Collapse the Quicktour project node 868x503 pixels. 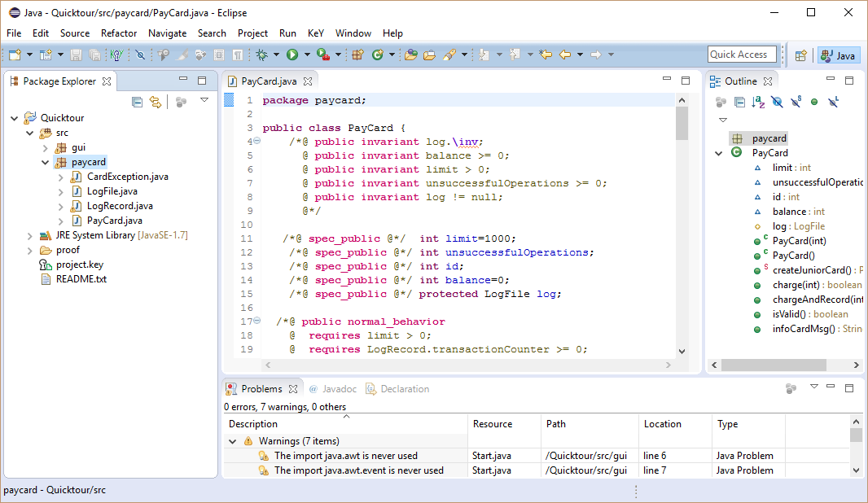[x=15, y=118]
